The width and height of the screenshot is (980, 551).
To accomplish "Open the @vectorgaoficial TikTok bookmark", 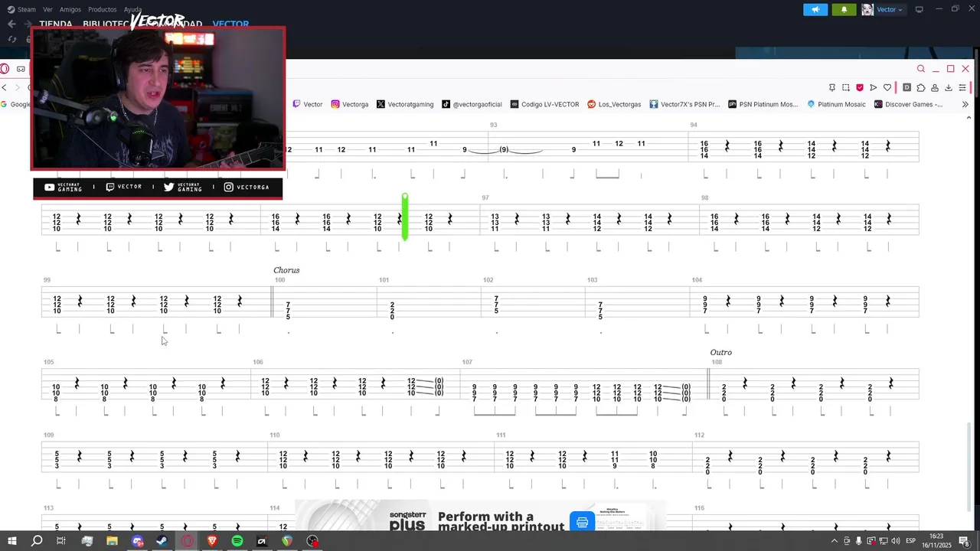I will (472, 104).
